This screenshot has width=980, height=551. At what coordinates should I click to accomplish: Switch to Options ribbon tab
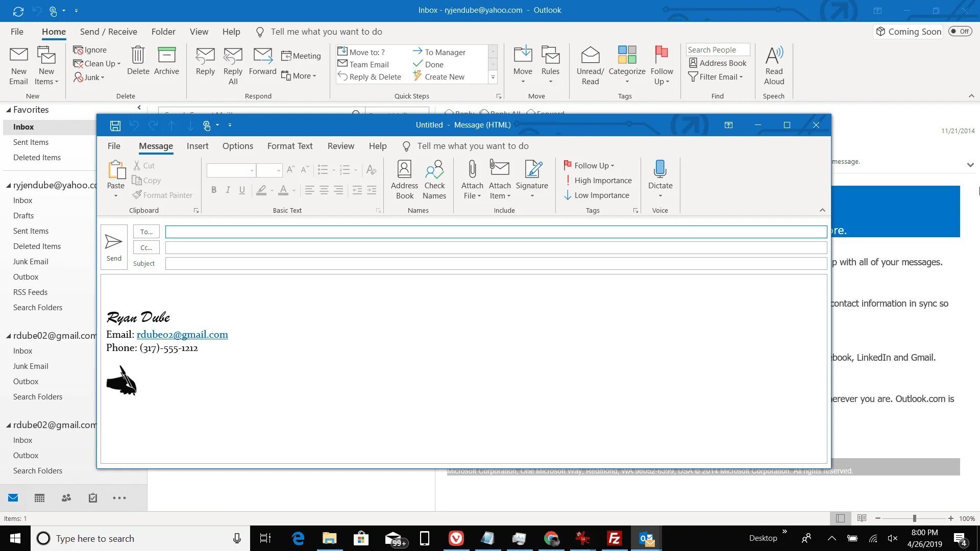237,146
